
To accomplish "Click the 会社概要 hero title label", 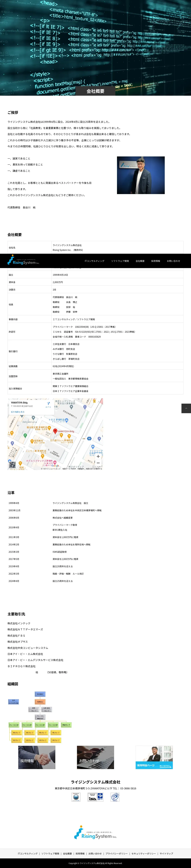I will point(95,91).
